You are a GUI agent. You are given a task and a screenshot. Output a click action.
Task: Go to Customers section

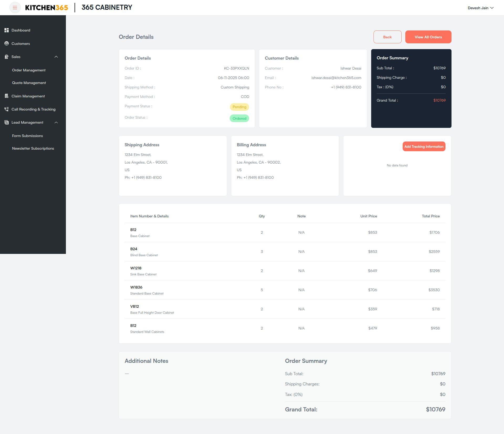click(x=21, y=44)
